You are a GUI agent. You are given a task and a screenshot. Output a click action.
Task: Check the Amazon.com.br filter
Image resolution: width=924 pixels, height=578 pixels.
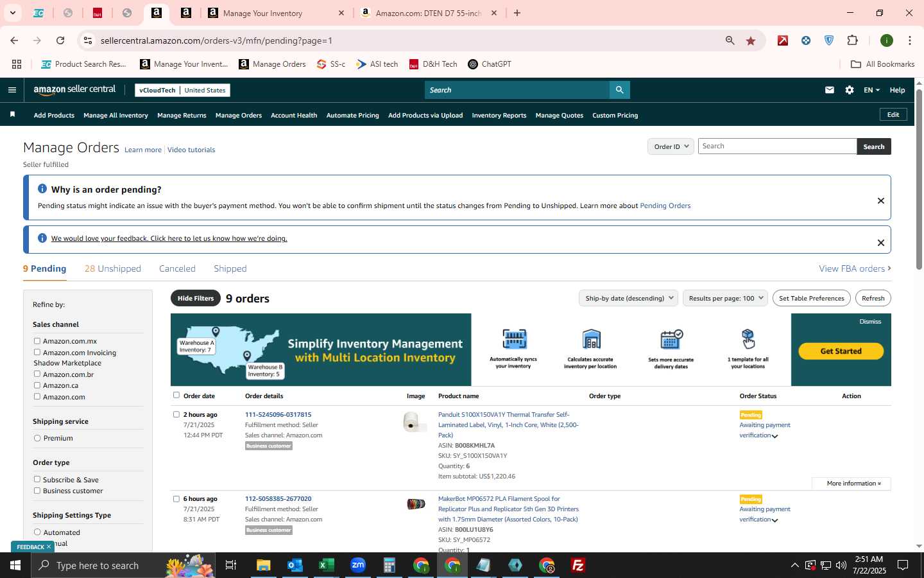pyautogui.click(x=37, y=374)
